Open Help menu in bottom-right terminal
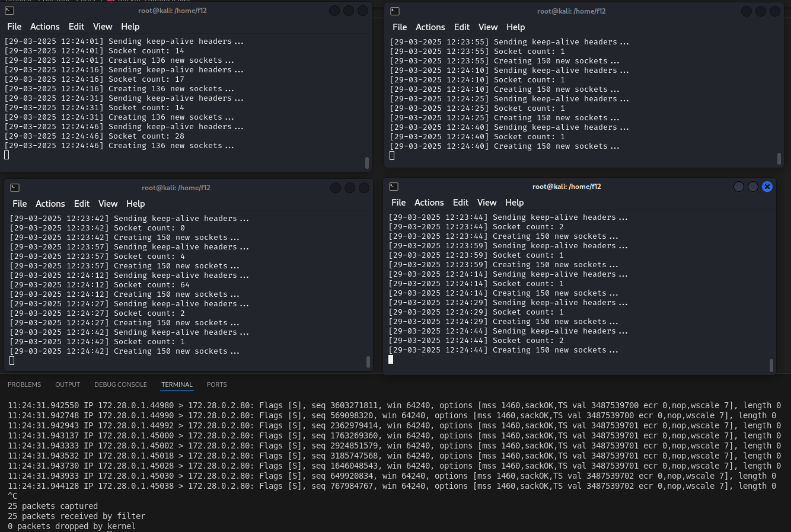The width and height of the screenshot is (791, 532). click(515, 203)
